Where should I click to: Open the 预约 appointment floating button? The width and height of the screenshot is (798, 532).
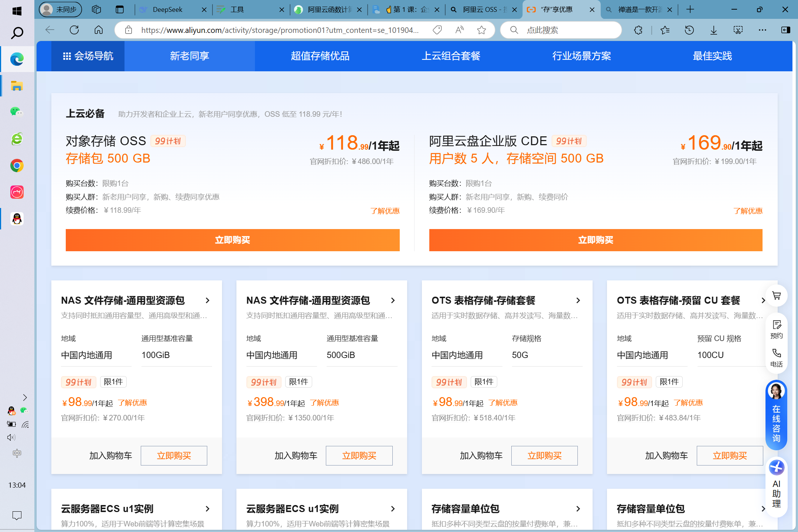tap(777, 330)
